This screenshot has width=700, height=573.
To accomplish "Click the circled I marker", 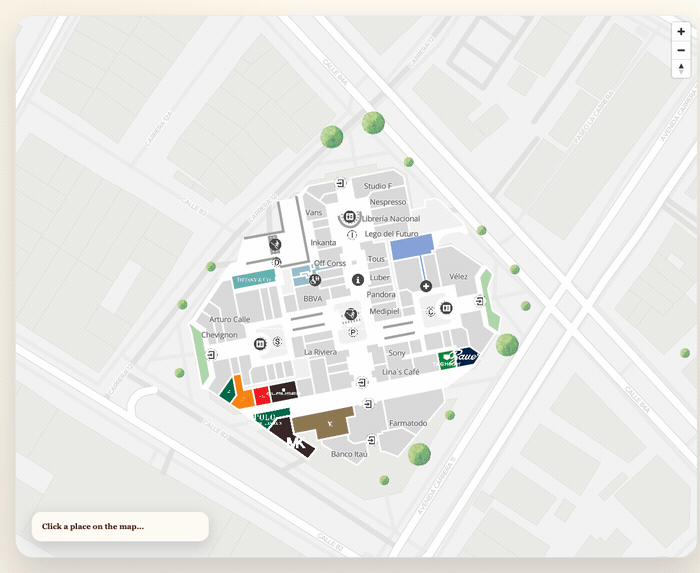I will click(x=352, y=235).
